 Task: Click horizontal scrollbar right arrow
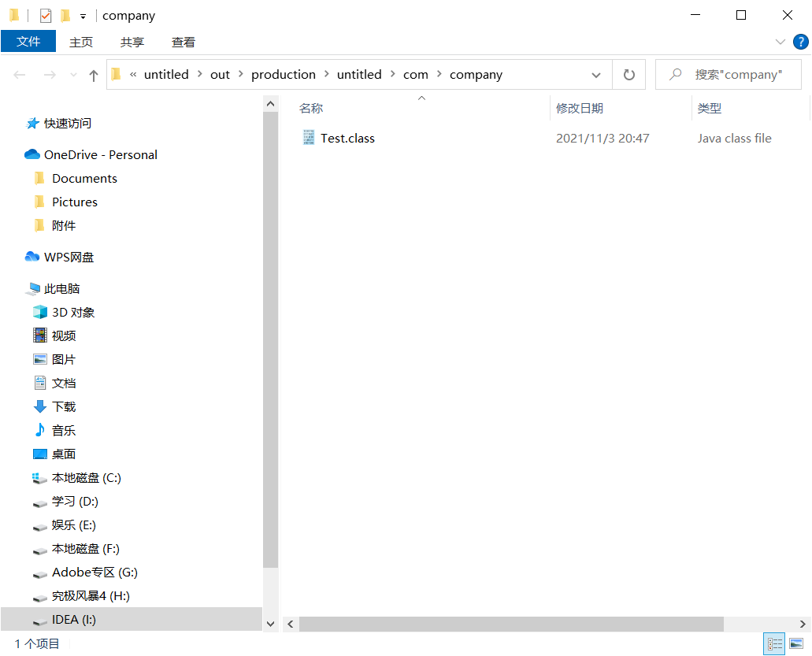(803, 624)
